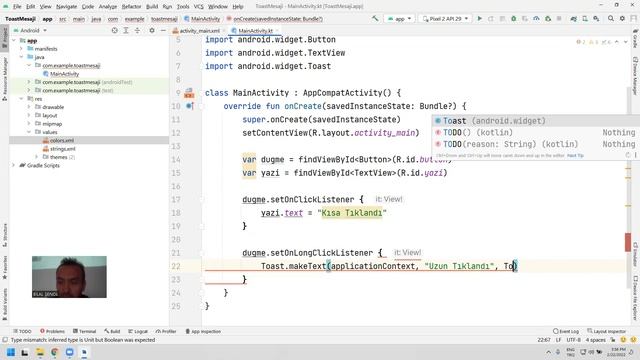Collapse the app module tree node
The height and width of the screenshot is (360, 640).
click(x=14, y=40)
